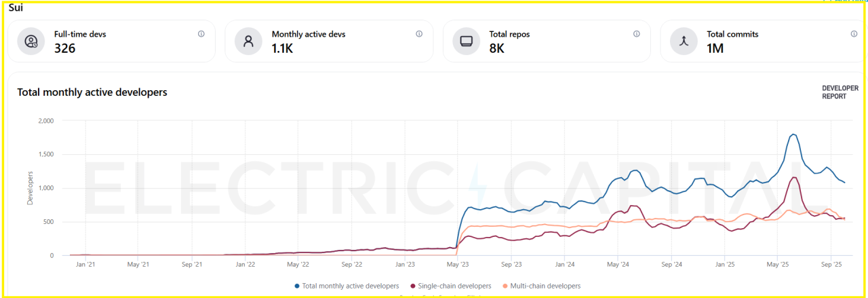Open info tooltip for Total repos
Viewport: 868px width, 298px height.
point(637,34)
